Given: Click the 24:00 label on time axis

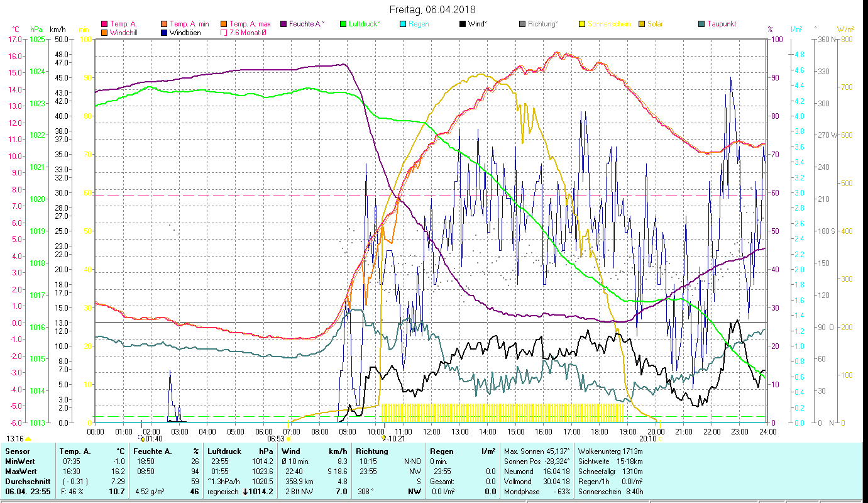Looking at the screenshot, I should (x=767, y=431).
